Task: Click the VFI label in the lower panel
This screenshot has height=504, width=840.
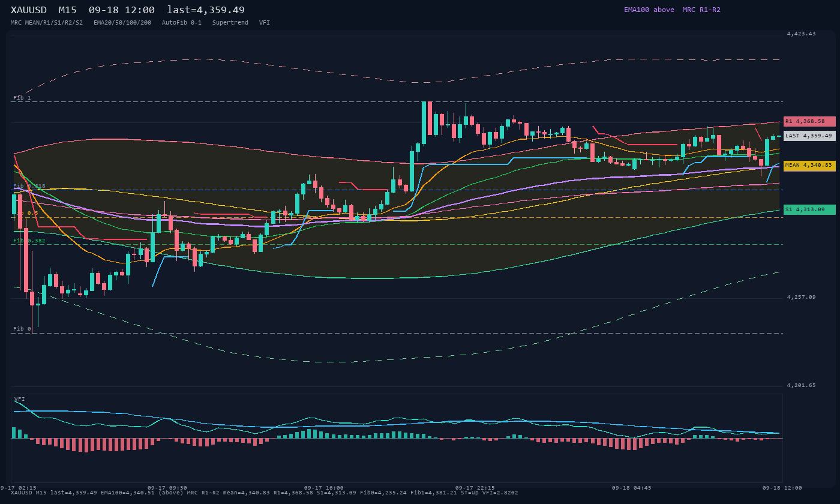Action: [x=20, y=399]
